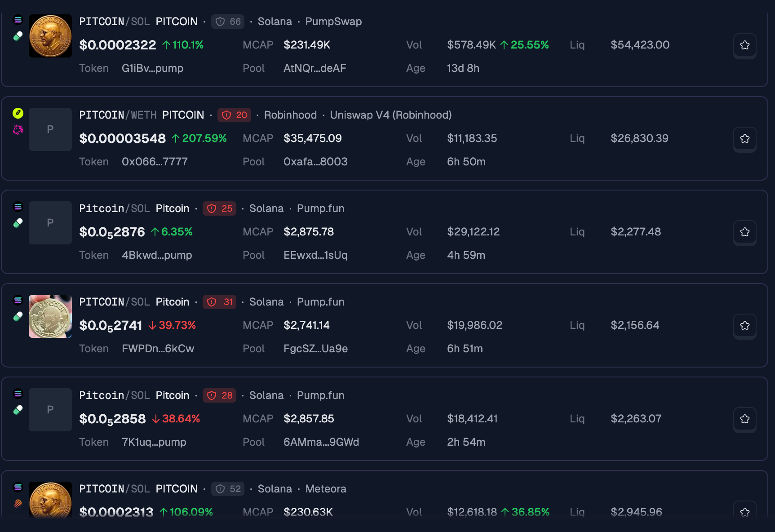Click the Solana icon on the 4Bkwd...pump row
Screen dimensions: 775x532
pyautogui.click(x=18, y=207)
